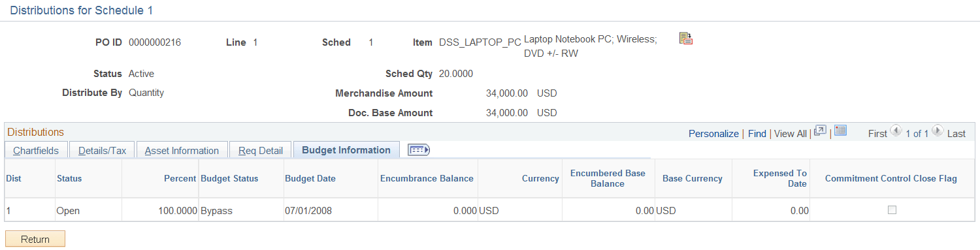Click the Encumbered Base Balance header
The width and height of the screenshot is (980, 250).
point(608,178)
